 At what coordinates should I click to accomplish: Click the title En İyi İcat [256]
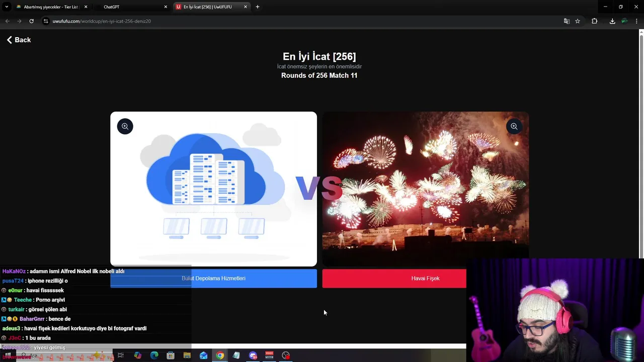click(x=319, y=56)
